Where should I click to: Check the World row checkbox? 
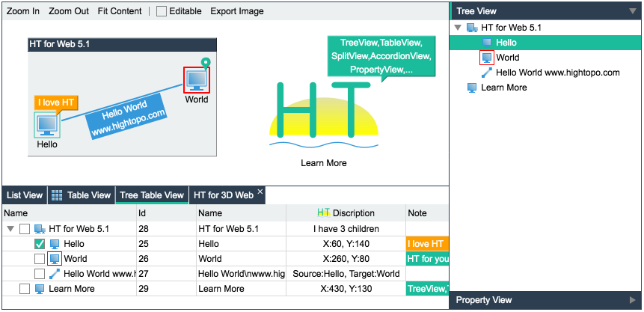click(40, 259)
